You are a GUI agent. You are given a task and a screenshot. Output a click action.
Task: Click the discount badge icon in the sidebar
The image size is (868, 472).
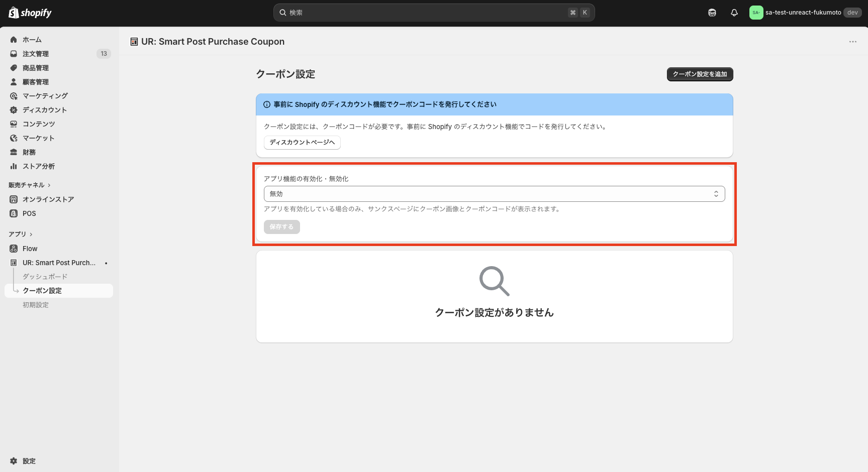tap(14, 110)
